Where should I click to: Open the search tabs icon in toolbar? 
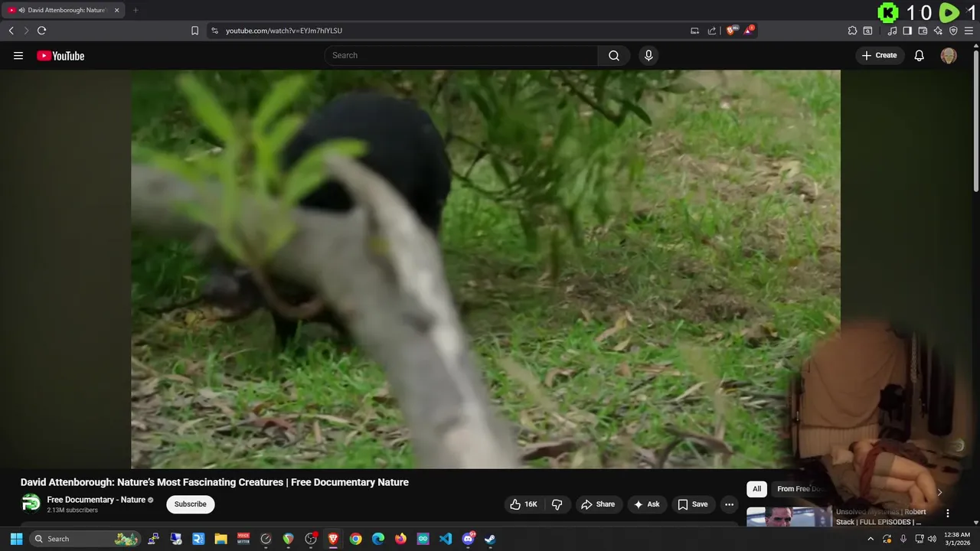click(x=867, y=31)
